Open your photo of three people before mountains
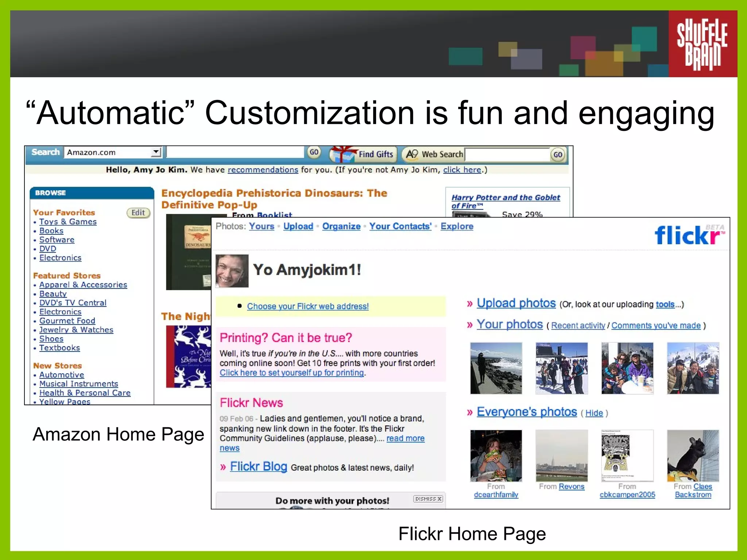This screenshot has width=747, height=560. 693,368
